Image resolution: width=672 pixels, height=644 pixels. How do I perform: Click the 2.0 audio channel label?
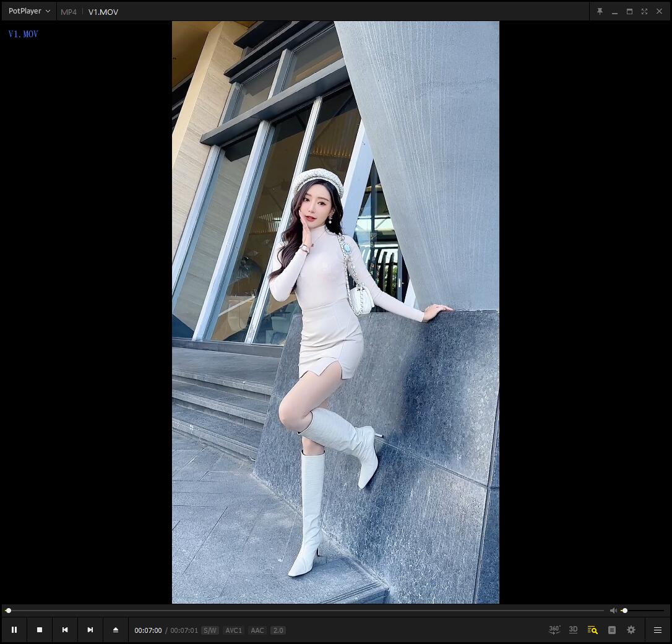pos(278,630)
